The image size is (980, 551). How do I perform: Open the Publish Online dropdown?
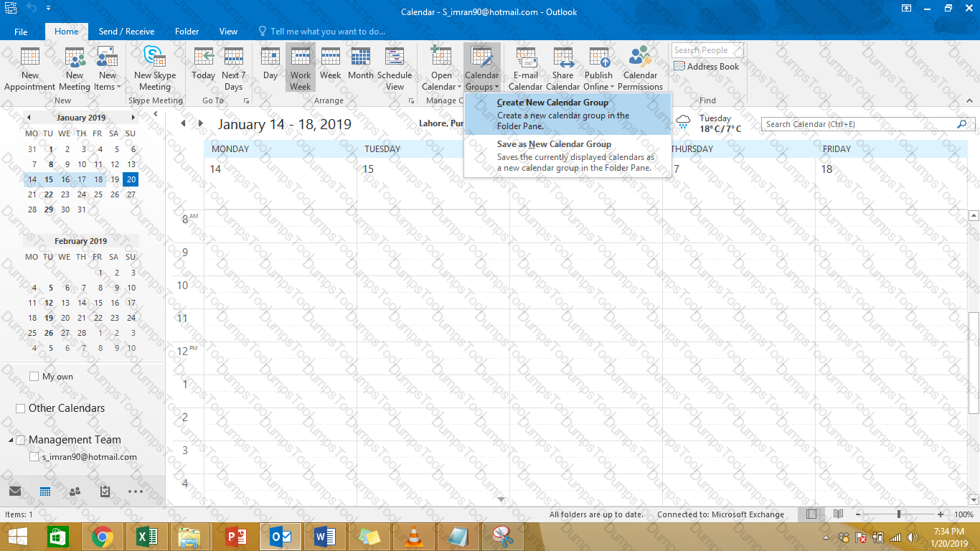(598, 70)
